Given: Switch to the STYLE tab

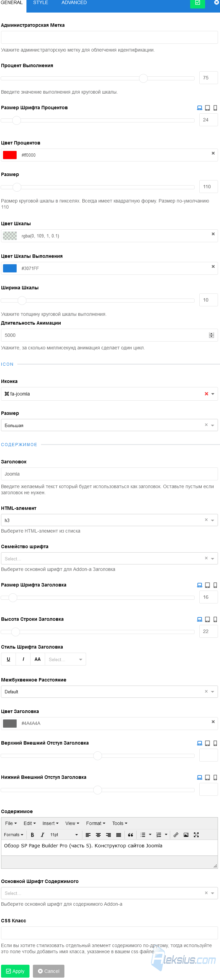Looking at the screenshot, I should 41,3.
